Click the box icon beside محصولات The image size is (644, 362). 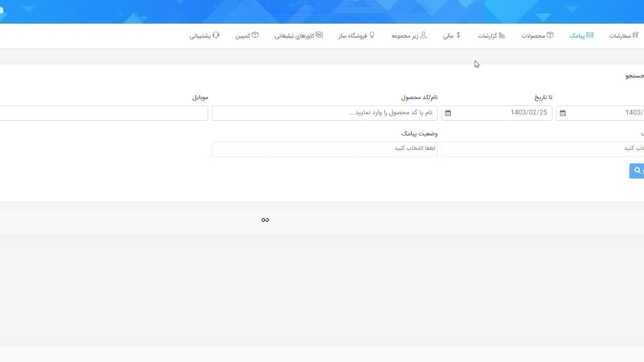550,35
